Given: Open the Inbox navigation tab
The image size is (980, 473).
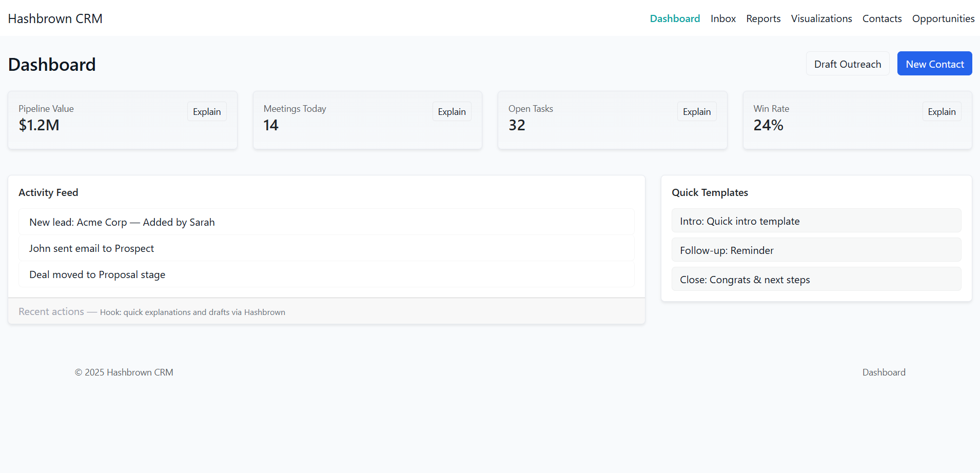Looking at the screenshot, I should (x=723, y=18).
